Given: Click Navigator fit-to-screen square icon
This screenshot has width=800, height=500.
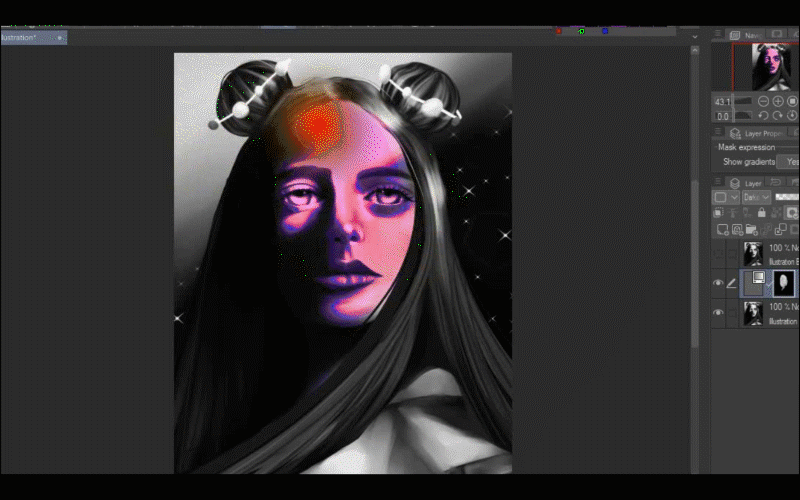Looking at the screenshot, I should (x=792, y=101).
